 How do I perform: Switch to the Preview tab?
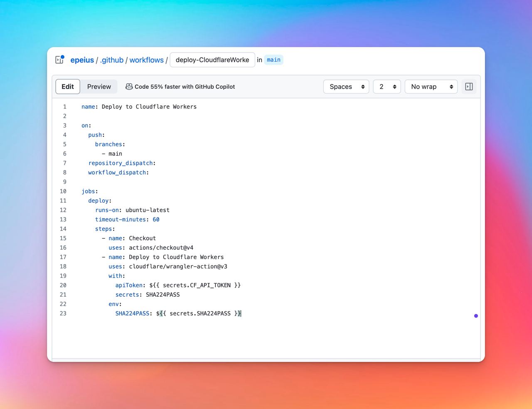(99, 87)
